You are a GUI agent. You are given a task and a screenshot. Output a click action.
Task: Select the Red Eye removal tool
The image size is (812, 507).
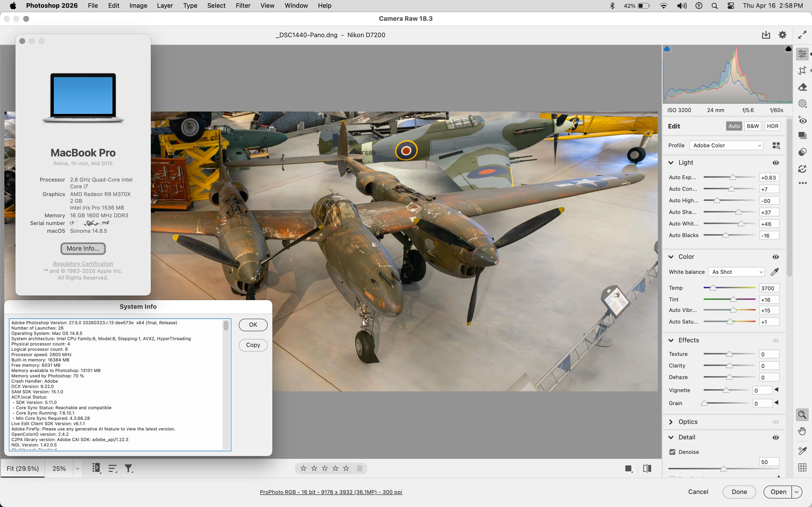click(802, 120)
